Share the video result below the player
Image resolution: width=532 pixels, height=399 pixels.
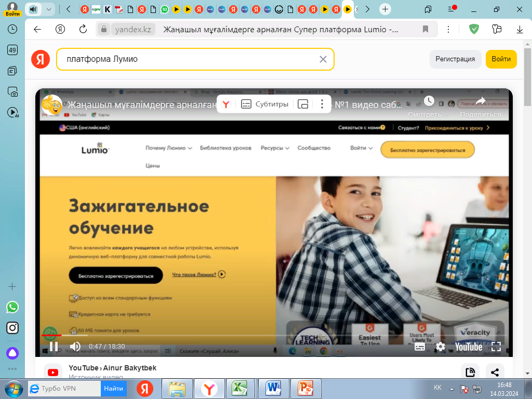pos(495,372)
